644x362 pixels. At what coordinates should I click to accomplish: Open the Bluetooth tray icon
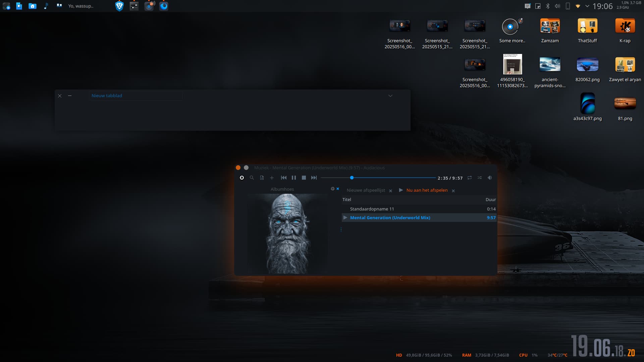pyautogui.click(x=548, y=6)
